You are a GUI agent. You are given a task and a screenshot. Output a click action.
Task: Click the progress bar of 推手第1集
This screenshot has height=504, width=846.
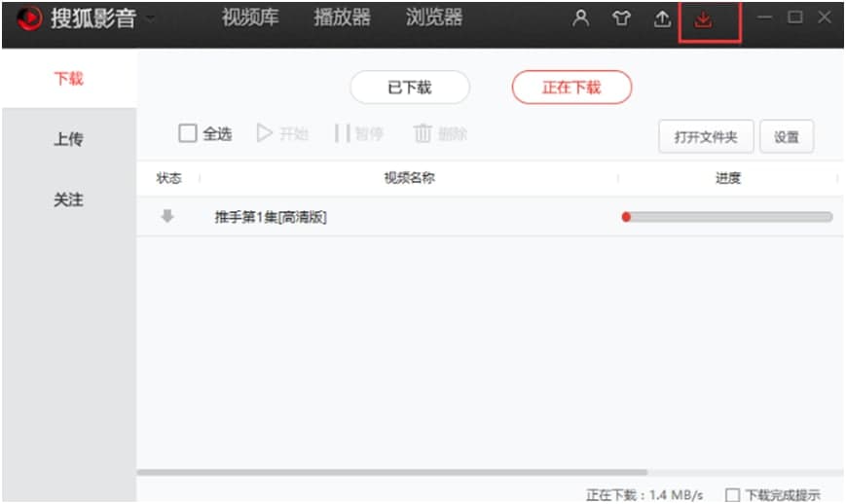click(727, 217)
